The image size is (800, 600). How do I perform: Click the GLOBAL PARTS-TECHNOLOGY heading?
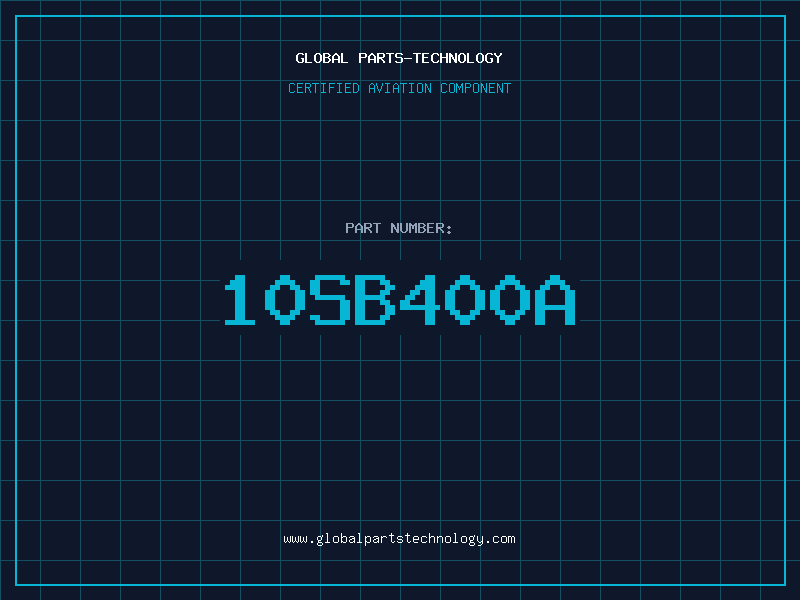pyautogui.click(x=399, y=58)
